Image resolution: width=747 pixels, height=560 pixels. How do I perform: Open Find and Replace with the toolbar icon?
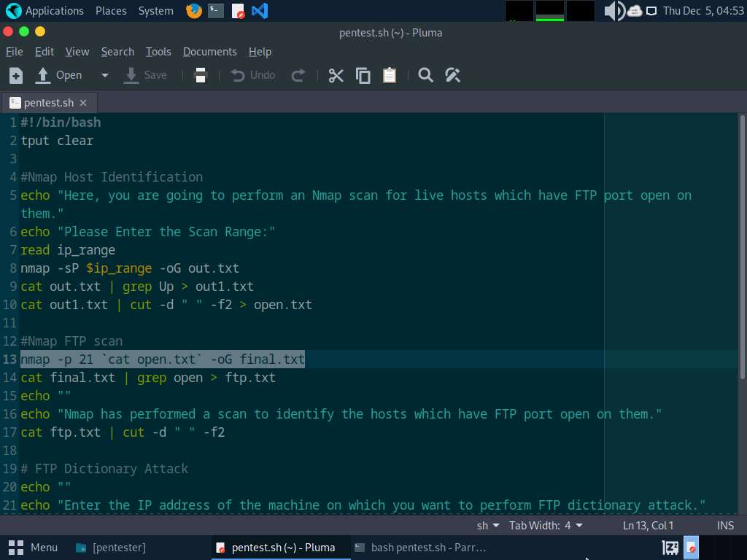click(452, 75)
